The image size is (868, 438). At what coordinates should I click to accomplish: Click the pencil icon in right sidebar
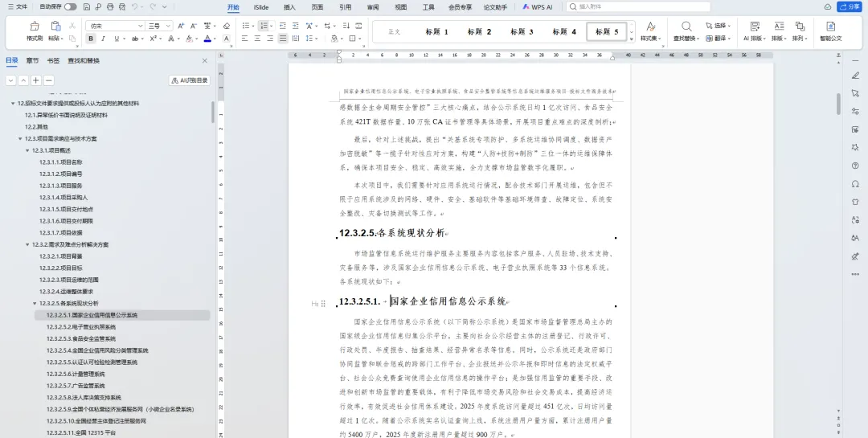coord(855,76)
